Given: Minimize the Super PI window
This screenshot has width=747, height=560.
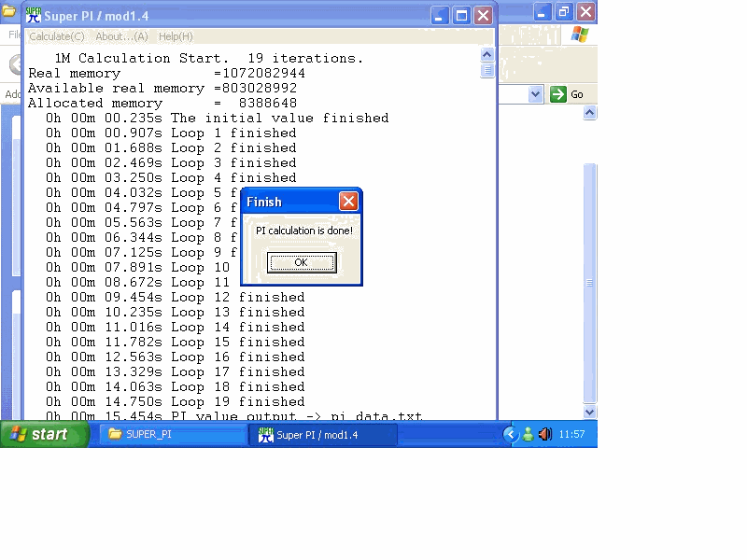Looking at the screenshot, I should pyautogui.click(x=440, y=15).
